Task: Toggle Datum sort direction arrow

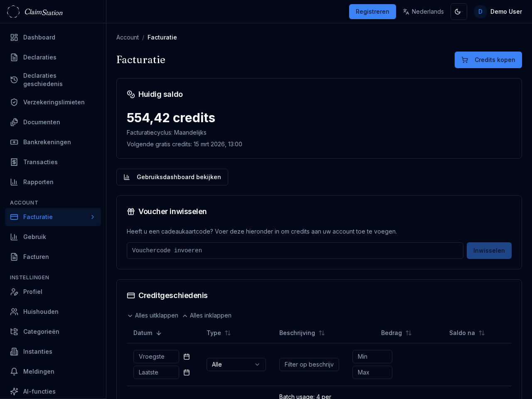Action: point(159,333)
